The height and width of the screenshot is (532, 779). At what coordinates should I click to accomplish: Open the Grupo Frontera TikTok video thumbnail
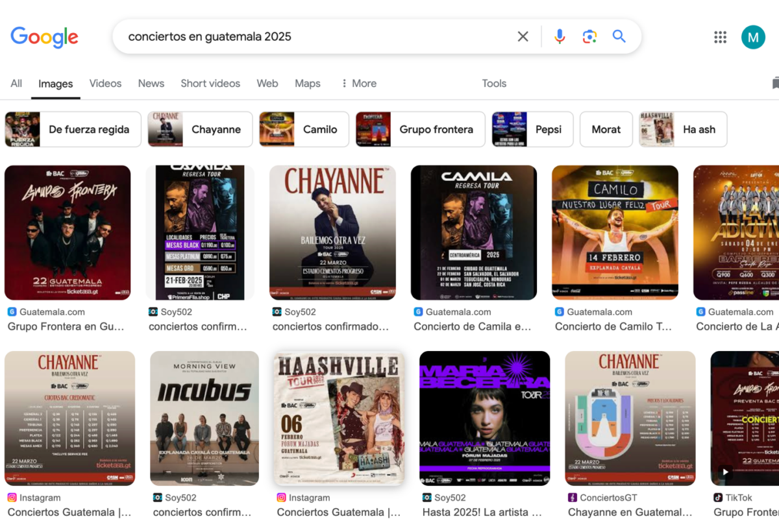(x=745, y=418)
